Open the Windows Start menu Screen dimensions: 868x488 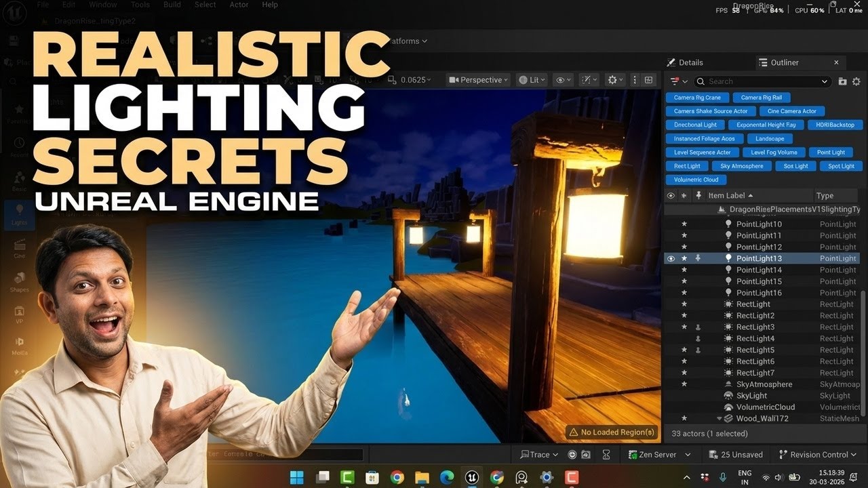pos(297,477)
